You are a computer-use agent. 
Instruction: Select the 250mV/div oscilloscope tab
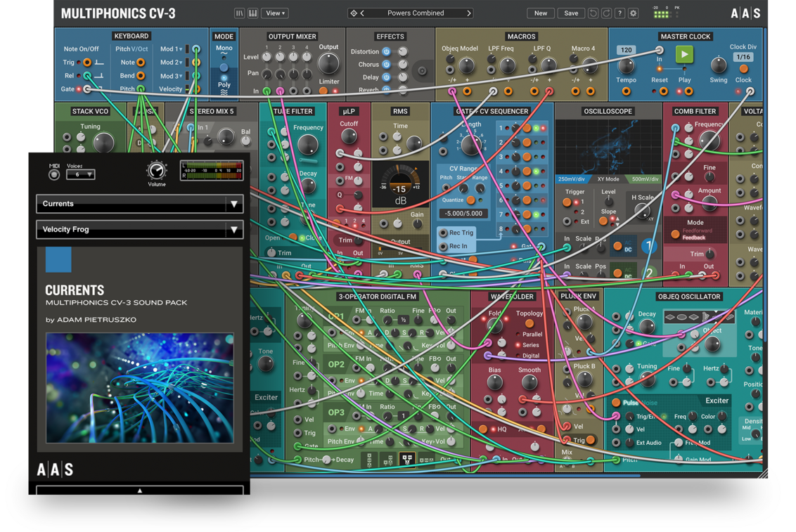572,179
